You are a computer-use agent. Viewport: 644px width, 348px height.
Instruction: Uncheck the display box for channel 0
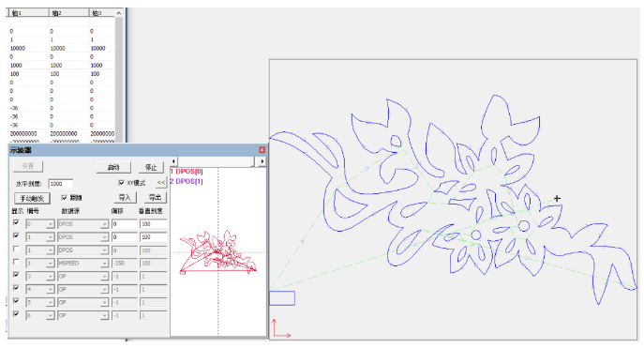[16, 222]
